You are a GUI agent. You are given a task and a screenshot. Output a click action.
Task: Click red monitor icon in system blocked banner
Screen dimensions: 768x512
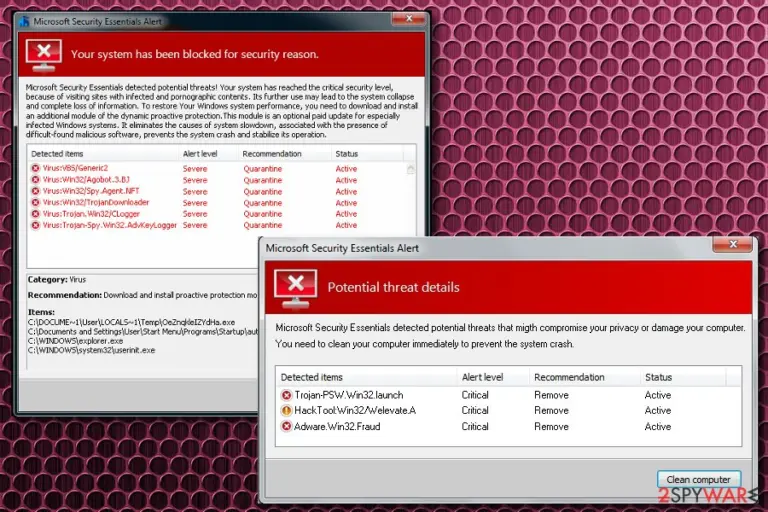point(44,55)
